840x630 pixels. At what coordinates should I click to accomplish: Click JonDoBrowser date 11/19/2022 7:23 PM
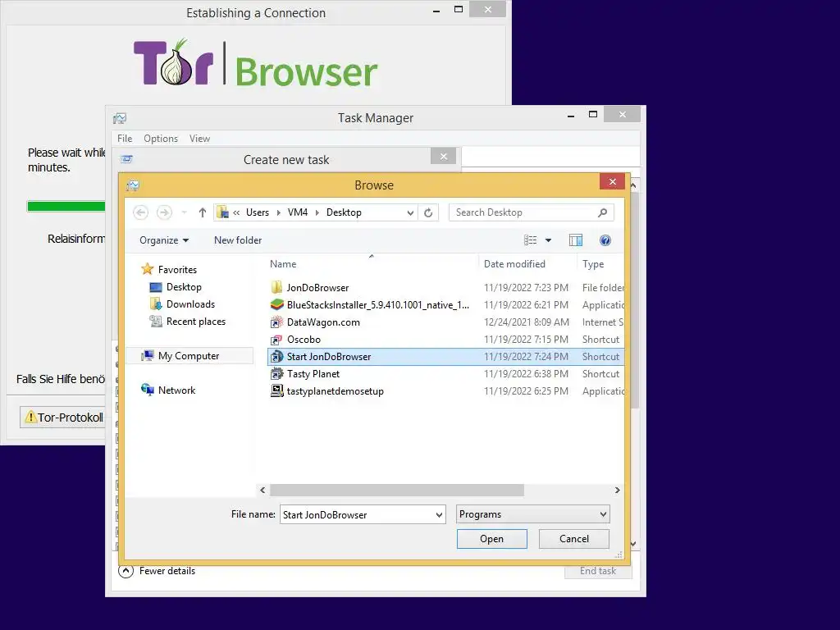tap(526, 287)
